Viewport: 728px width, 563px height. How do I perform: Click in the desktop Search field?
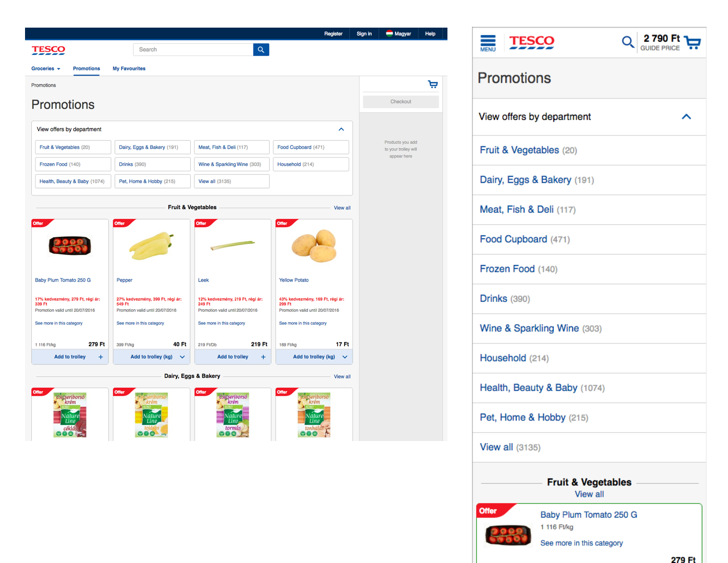click(x=193, y=50)
